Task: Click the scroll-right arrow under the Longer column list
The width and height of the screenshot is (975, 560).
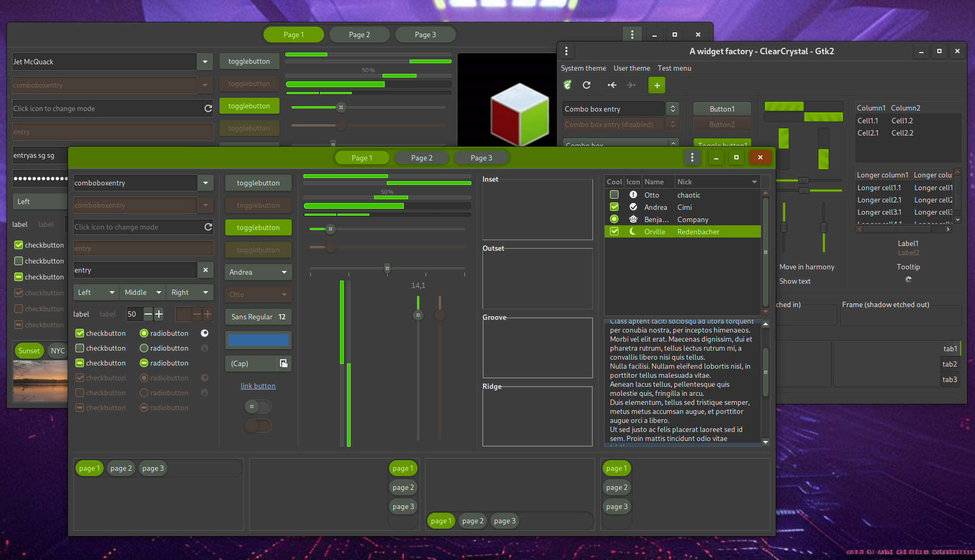Action: click(948, 229)
